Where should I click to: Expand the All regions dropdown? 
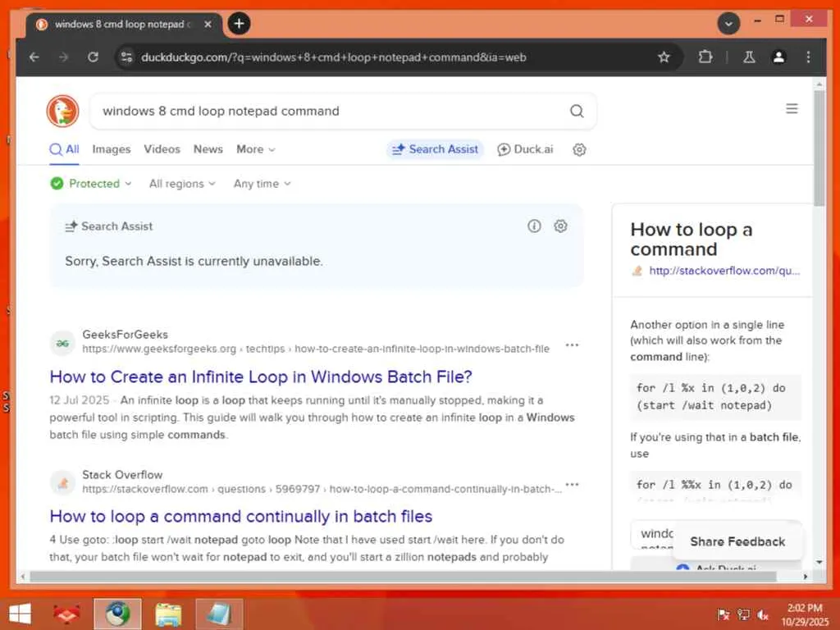[x=182, y=184]
